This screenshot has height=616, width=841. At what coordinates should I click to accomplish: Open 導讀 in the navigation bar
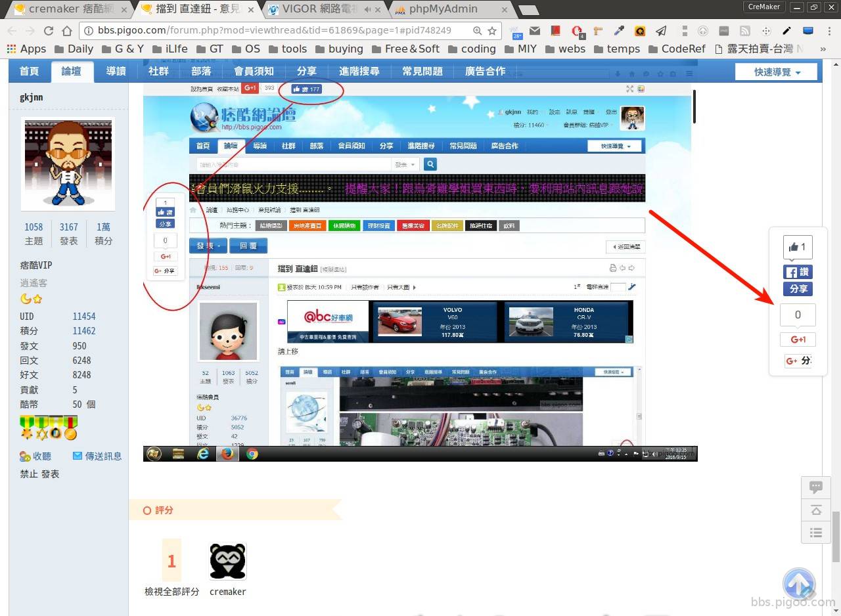click(116, 71)
